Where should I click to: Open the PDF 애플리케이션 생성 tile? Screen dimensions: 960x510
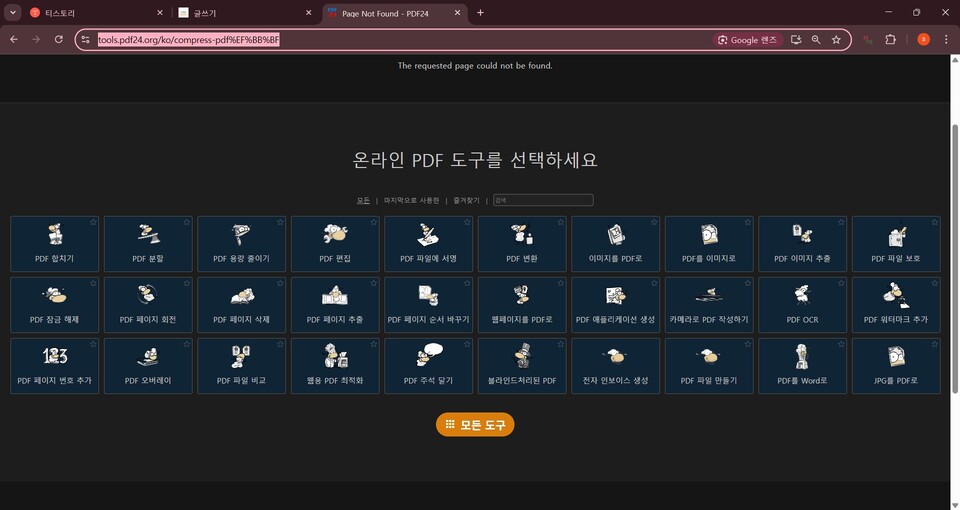(x=615, y=305)
